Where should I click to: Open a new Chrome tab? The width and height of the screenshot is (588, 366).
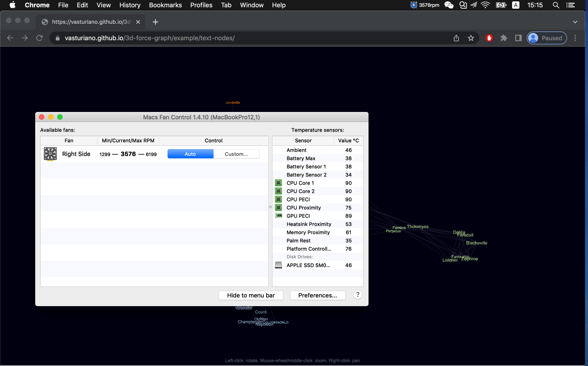coord(155,21)
